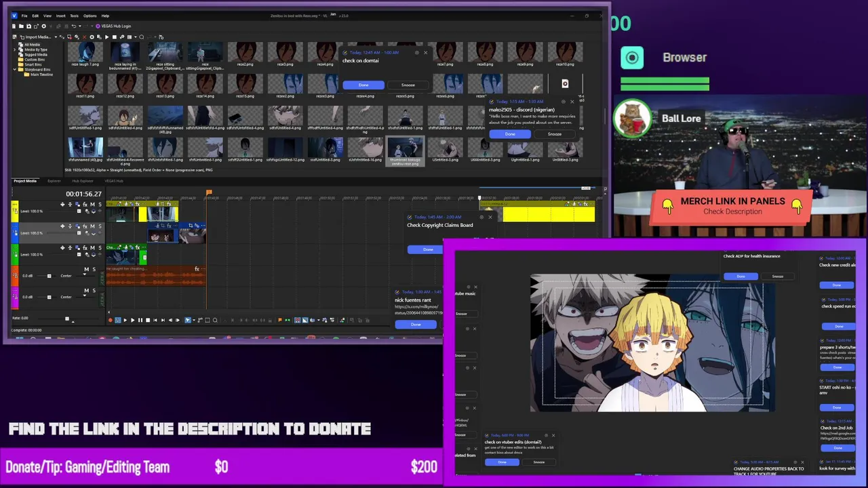
Task: Open the edit tool dropdown arrow
Action: pyautogui.click(x=194, y=320)
